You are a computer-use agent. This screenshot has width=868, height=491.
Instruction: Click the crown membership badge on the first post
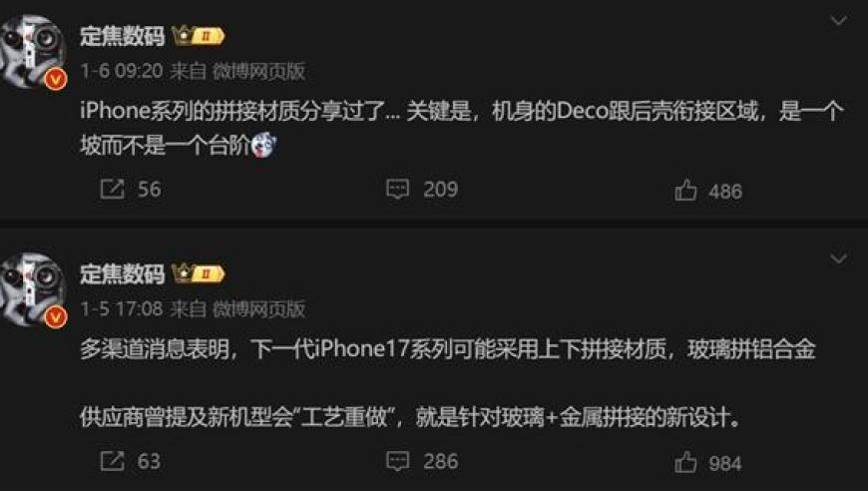(x=199, y=36)
